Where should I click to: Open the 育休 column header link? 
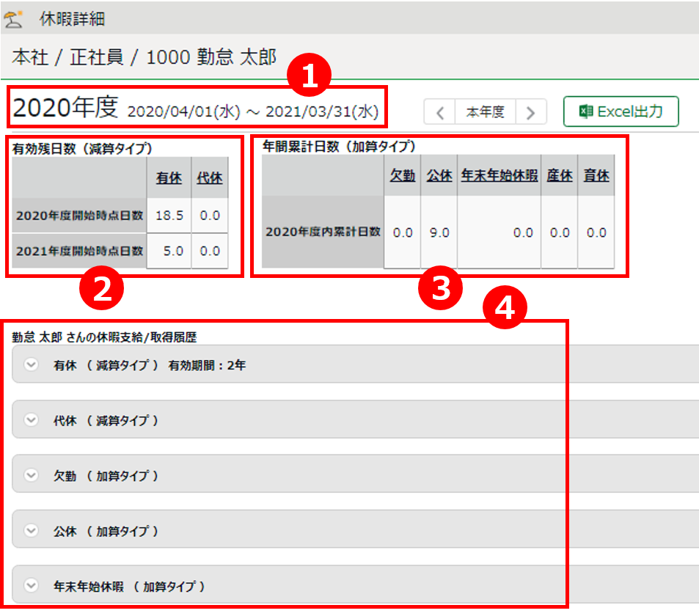596,176
